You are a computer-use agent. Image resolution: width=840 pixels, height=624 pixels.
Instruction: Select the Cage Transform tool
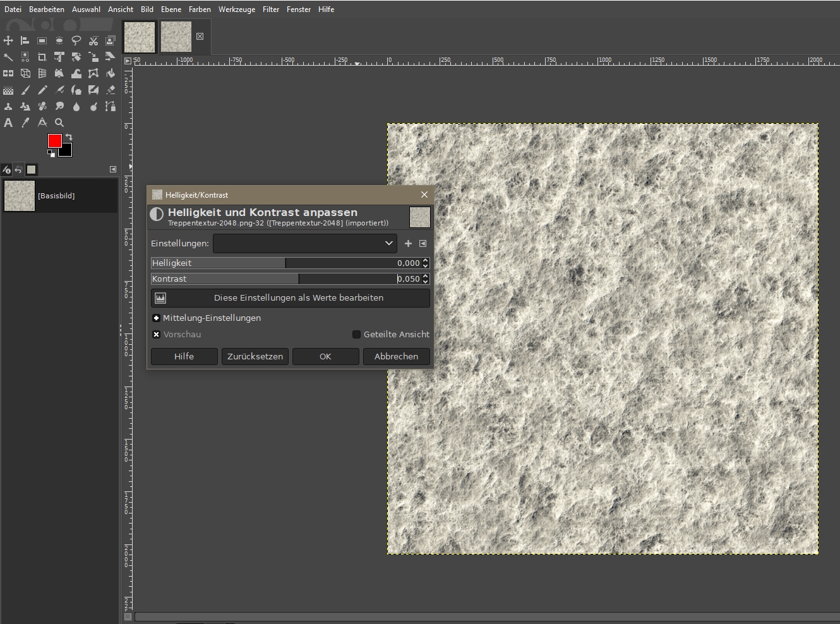(93, 73)
